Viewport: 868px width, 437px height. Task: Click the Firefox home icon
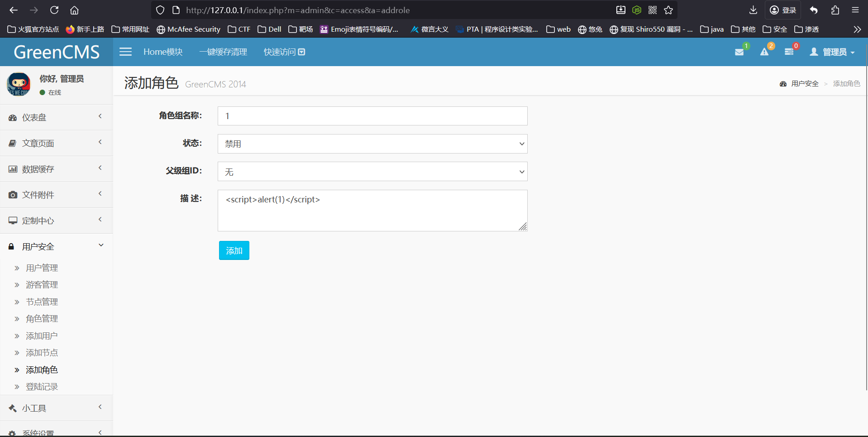tap(74, 10)
